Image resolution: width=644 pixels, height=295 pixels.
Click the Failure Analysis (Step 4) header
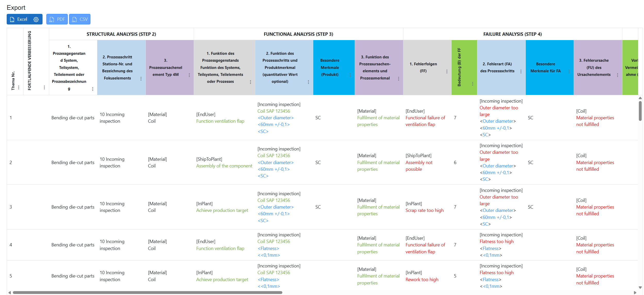coord(512,34)
